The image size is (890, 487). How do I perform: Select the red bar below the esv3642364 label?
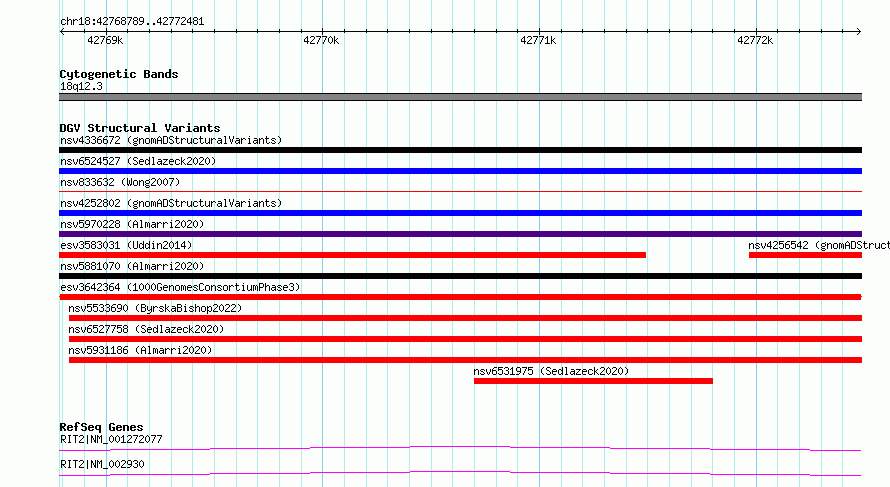pyautogui.click(x=460, y=297)
